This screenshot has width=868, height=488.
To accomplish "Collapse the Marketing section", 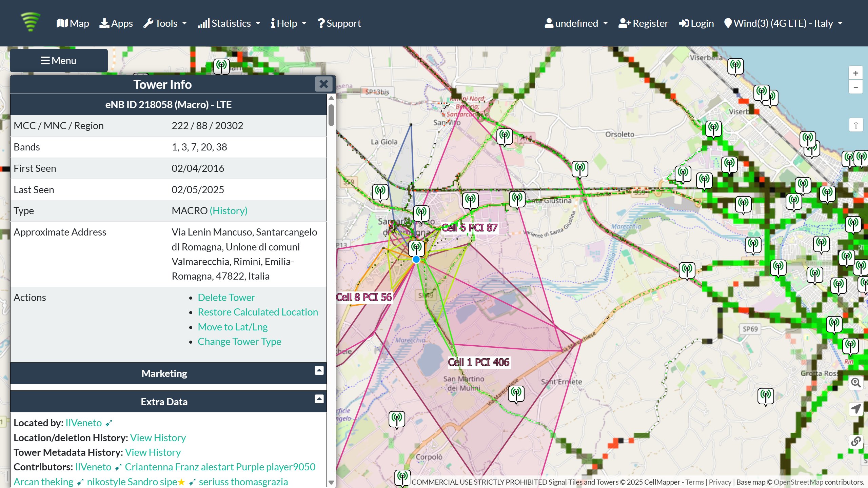I will coord(319,371).
